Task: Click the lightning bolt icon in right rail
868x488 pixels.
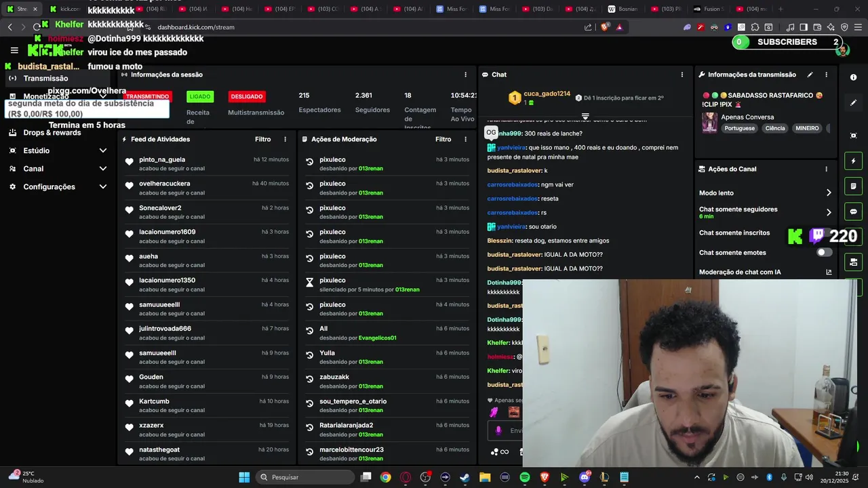Action: pyautogui.click(x=854, y=161)
